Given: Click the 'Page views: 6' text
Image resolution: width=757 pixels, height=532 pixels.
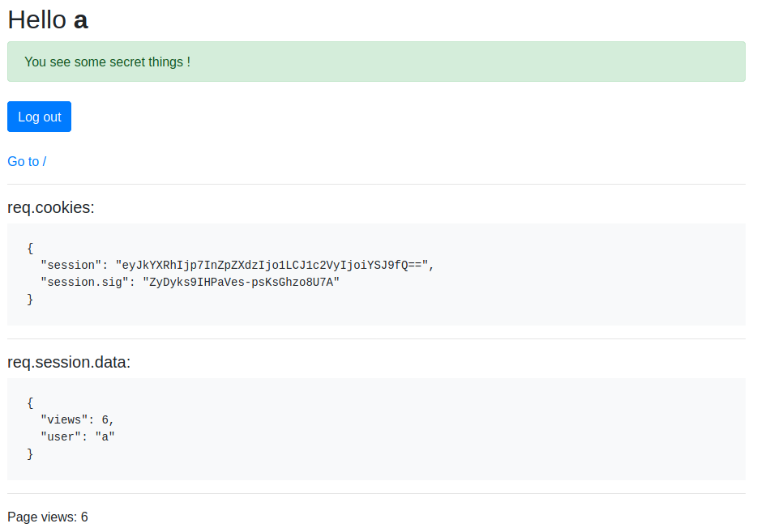Looking at the screenshot, I should click(48, 517).
